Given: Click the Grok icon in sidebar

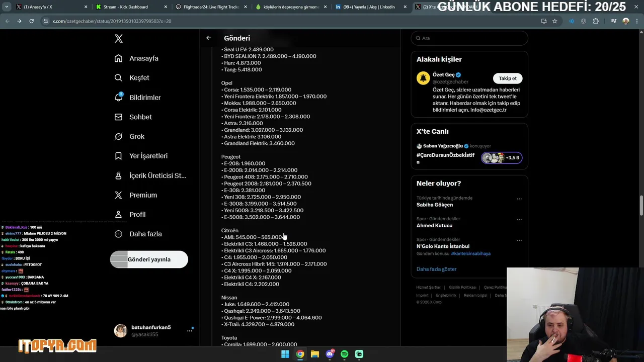Looking at the screenshot, I should [x=118, y=137].
